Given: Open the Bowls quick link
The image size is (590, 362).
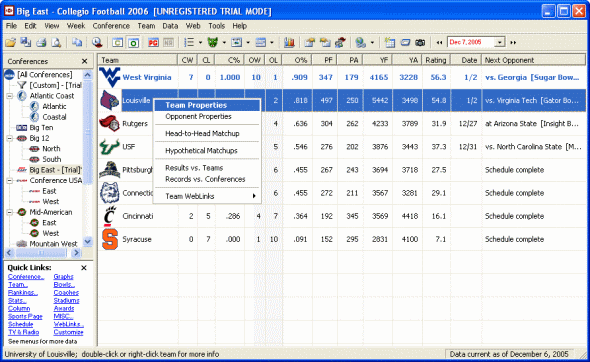Looking at the screenshot, I should click(64, 284).
